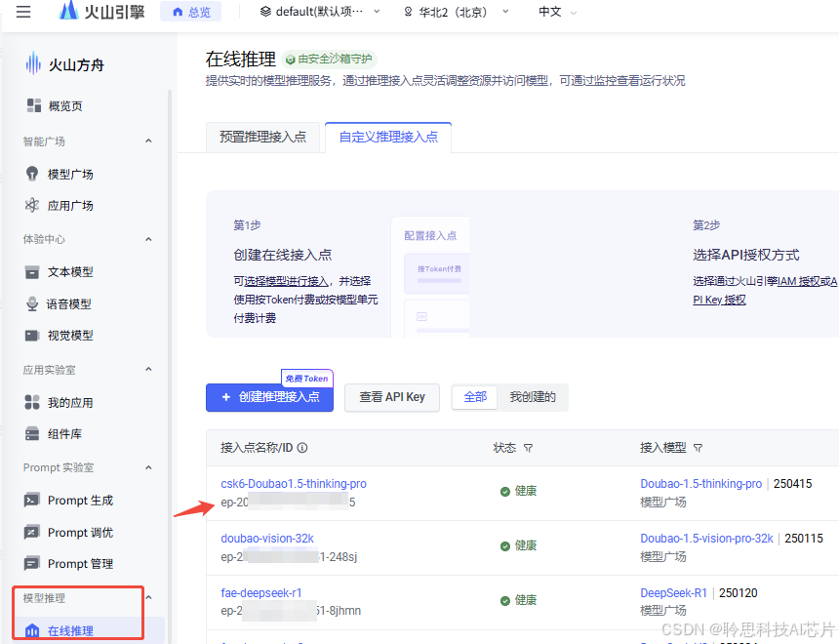This screenshot has height=644, width=839.
Task: Open the 总览 home button
Action: [191, 12]
